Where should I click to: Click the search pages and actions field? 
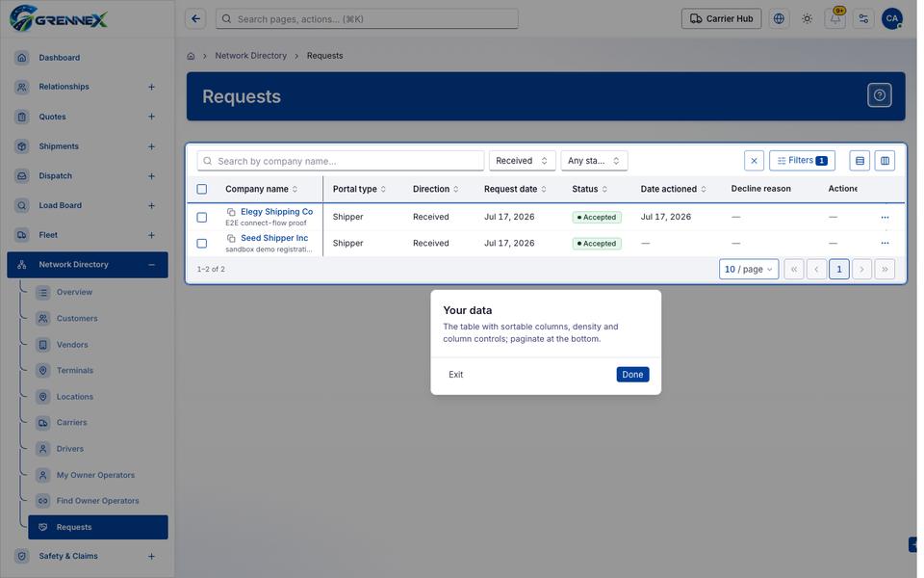tap(367, 19)
